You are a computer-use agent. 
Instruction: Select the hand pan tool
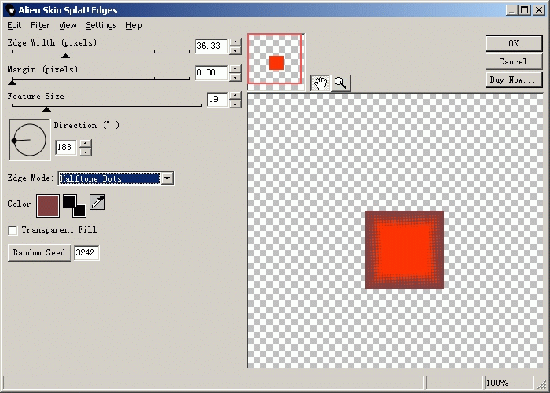[320, 83]
